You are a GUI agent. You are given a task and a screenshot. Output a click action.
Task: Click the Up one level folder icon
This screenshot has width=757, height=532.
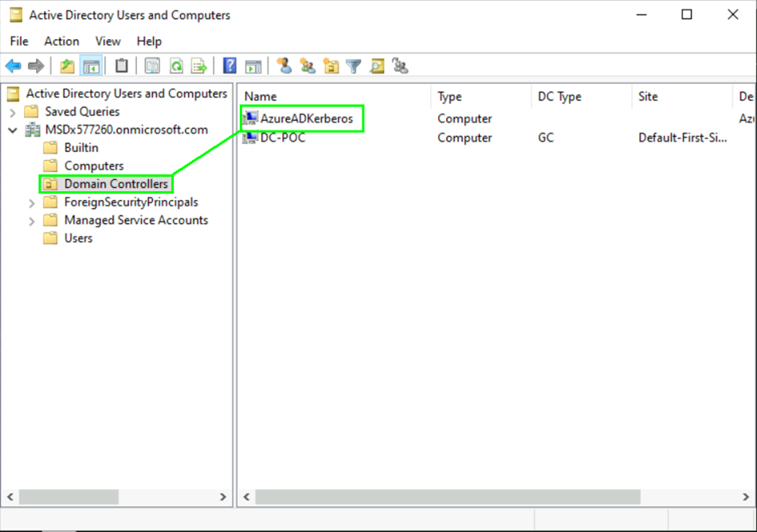[68, 66]
